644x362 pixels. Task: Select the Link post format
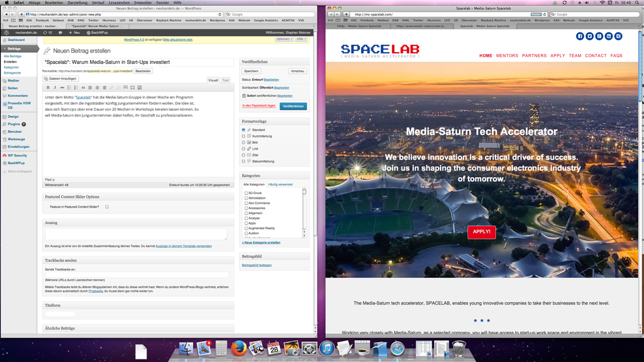tap(244, 148)
